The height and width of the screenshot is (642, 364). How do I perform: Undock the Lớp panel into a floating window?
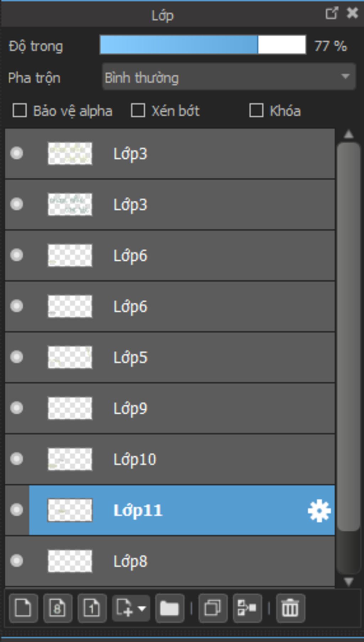click(331, 14)
